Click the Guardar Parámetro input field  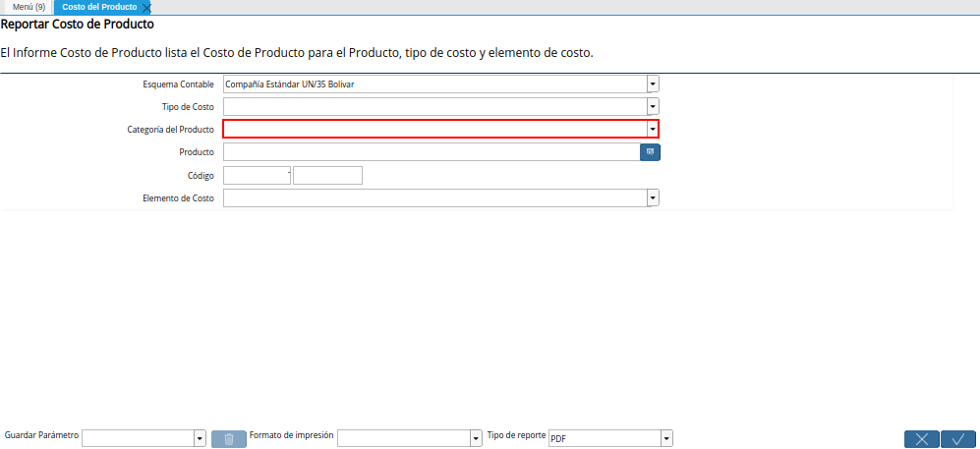139,438
